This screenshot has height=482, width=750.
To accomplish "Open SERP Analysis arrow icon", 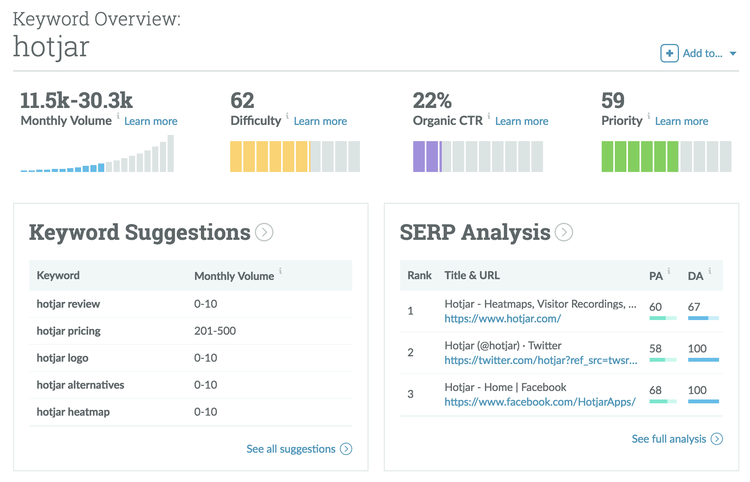I will pyautogui.click(x=564, y=232).
